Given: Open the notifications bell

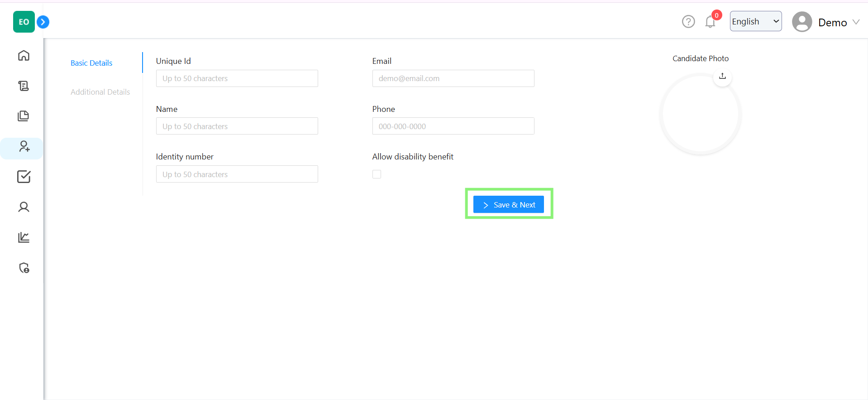Looking at the screenshot, I should (710, 22).
